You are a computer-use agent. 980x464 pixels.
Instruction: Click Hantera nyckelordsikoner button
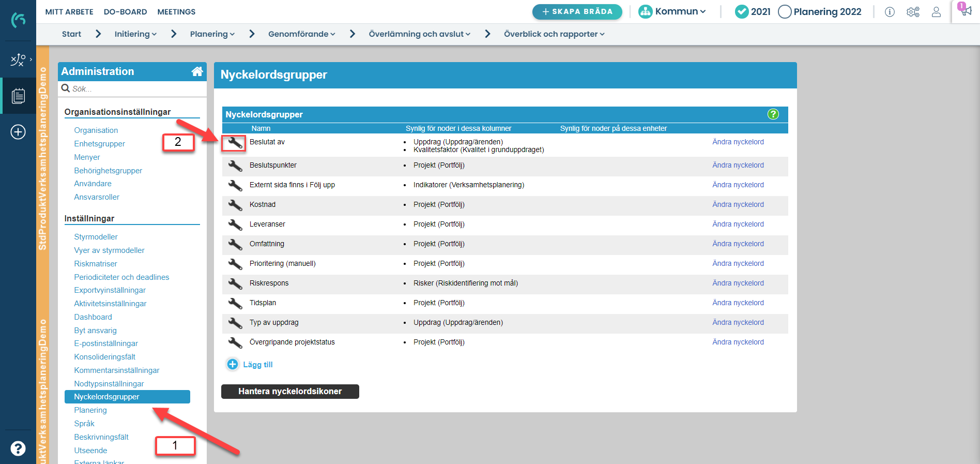pos(290,392)
